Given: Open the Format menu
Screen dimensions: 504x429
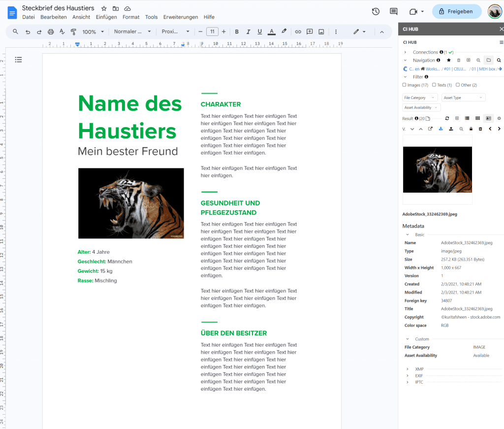Looking at the screenshot, I should (131, 17).
